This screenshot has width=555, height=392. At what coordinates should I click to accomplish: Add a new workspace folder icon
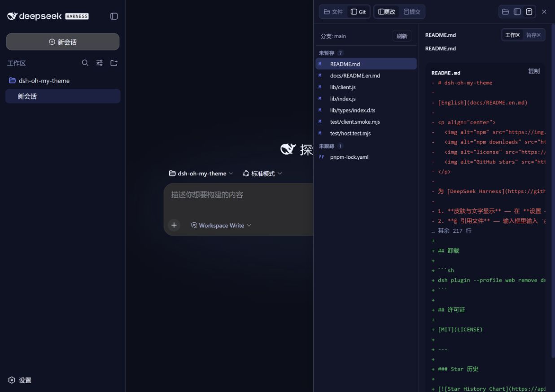pyautogui.click(x=114, y=63)
